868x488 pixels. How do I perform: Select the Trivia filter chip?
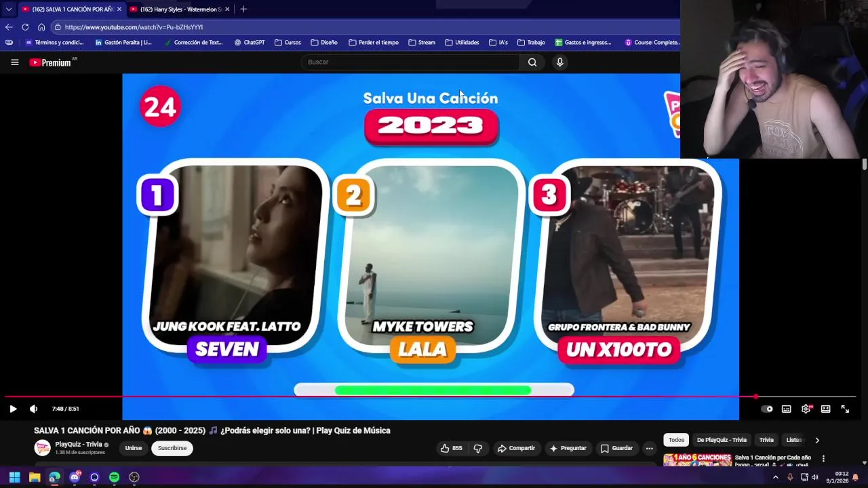tap(766, 440)
